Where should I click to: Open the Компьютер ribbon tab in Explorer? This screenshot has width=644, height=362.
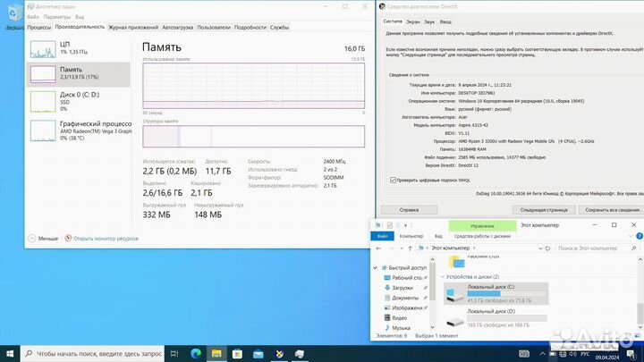click(411, 236)
